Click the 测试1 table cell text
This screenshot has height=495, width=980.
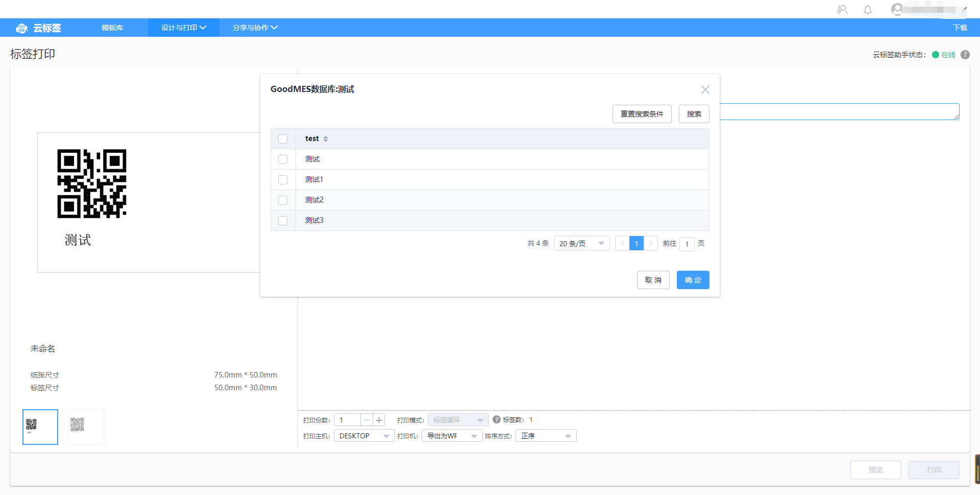[314, 180]
